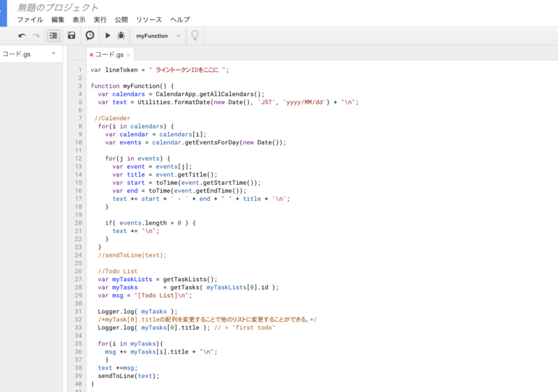The height and width of the screenshot is (392, 558).
Task: Click 'CalendarApp.getAllCalendars()' on line 4
Action: pos(209,94)
